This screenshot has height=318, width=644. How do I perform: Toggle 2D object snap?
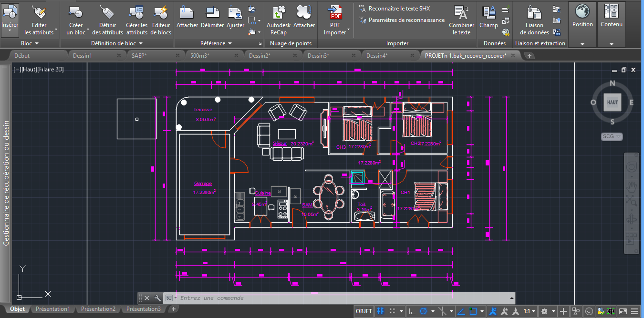tap(473, 311)
